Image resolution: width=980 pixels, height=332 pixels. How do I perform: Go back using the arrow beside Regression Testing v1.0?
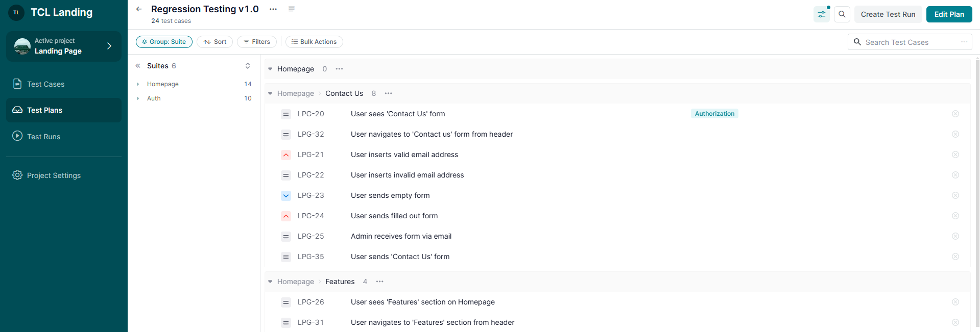coord(139,9)
